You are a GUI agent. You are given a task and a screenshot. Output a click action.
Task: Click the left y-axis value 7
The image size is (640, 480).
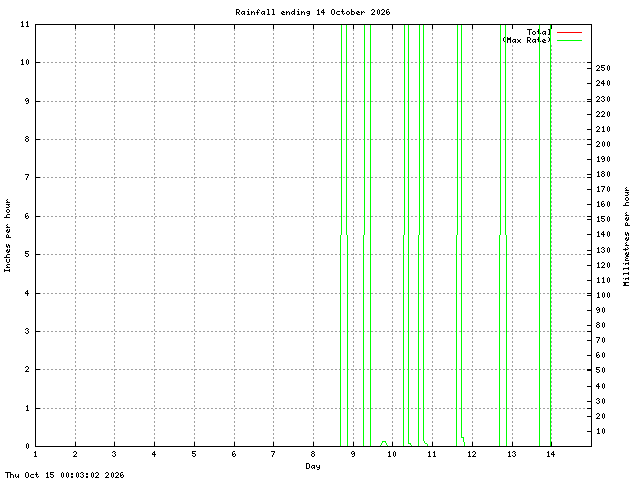click(27, 177)
